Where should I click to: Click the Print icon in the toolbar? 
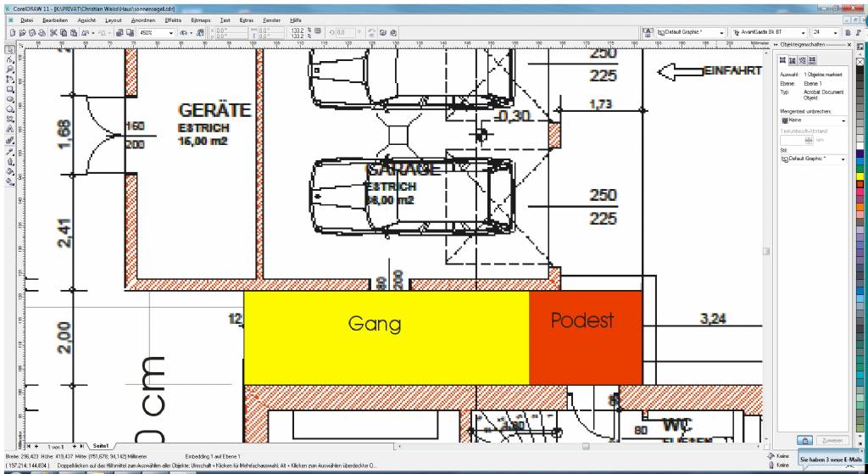pyautogui.click(x=41, y=32)
